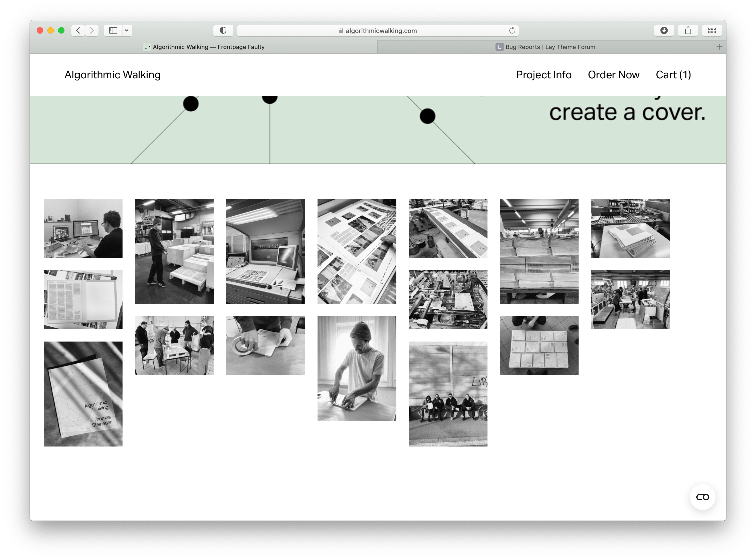756x560 pixels.
Task: Click the Safari back navigation arrow
Action: tap(78, 31)
